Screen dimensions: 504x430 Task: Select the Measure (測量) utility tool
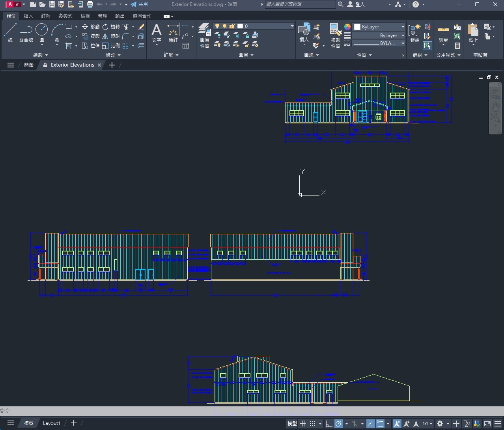coord(443,34)
